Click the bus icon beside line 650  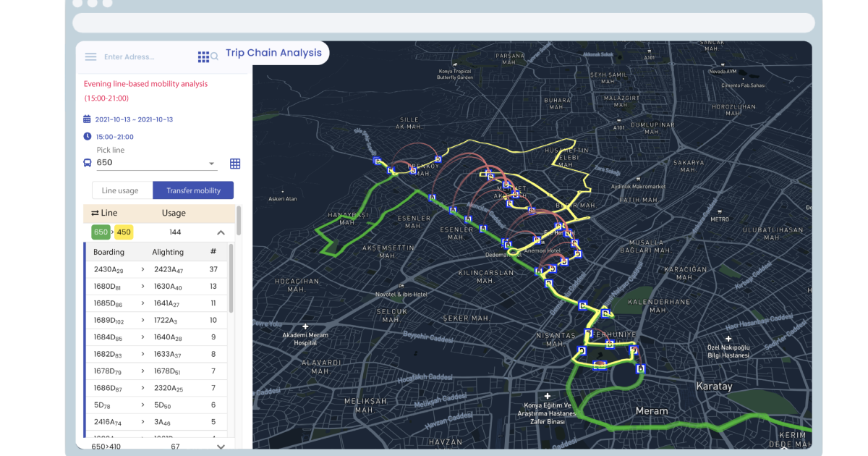click(x=87, y=162)
